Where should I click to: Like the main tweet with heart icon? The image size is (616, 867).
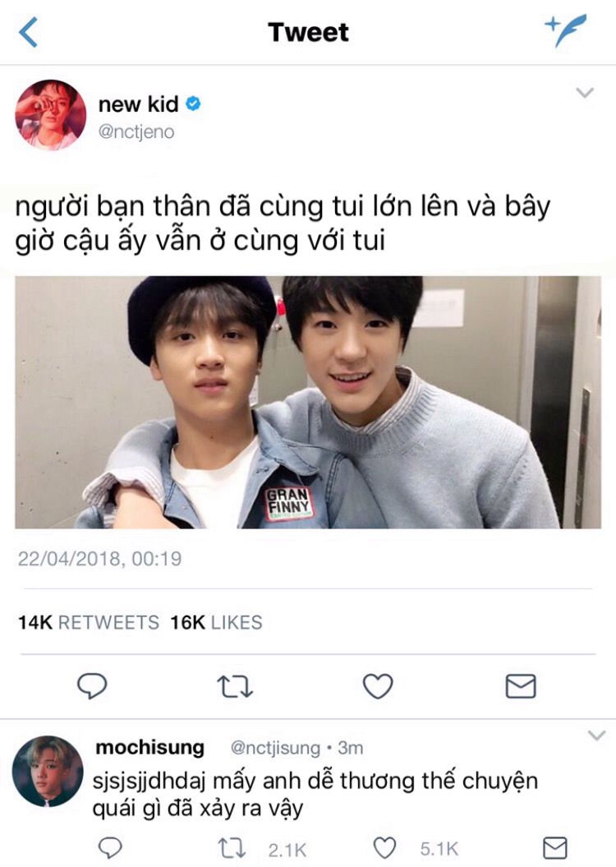point(378,686)
